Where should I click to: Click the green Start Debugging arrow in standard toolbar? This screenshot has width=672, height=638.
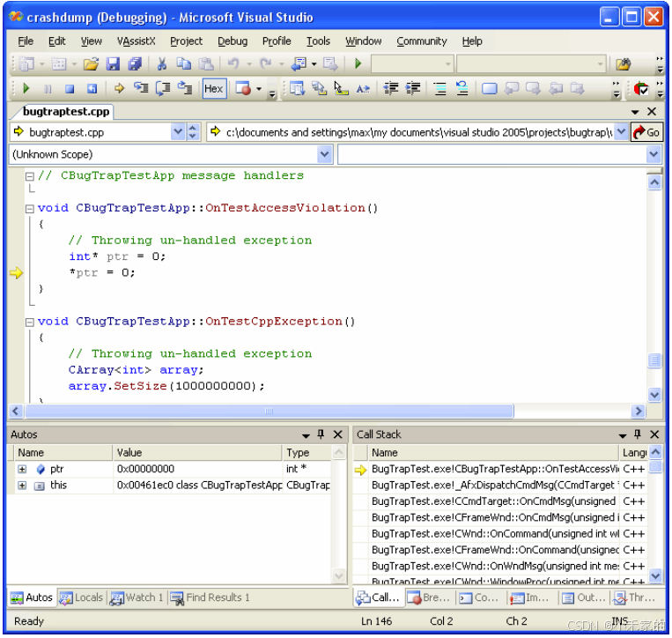click(358, 63)
